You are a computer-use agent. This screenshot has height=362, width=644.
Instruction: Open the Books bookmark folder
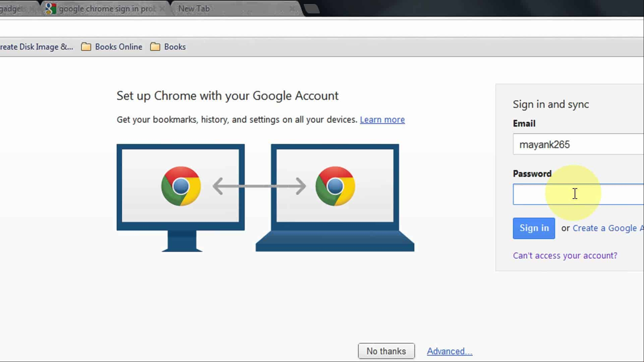(x=168, y=47)
